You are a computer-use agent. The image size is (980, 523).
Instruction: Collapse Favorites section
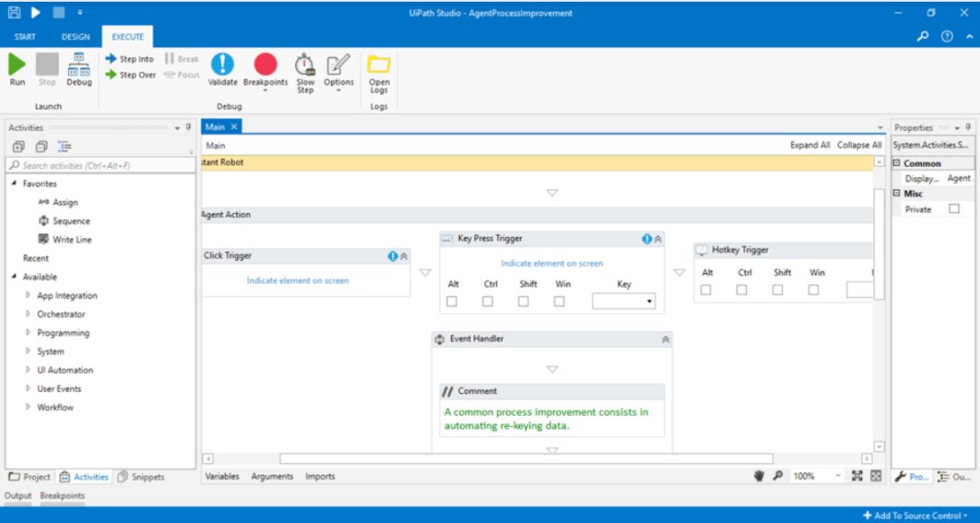pyautogui.click(x=15, y=184)
